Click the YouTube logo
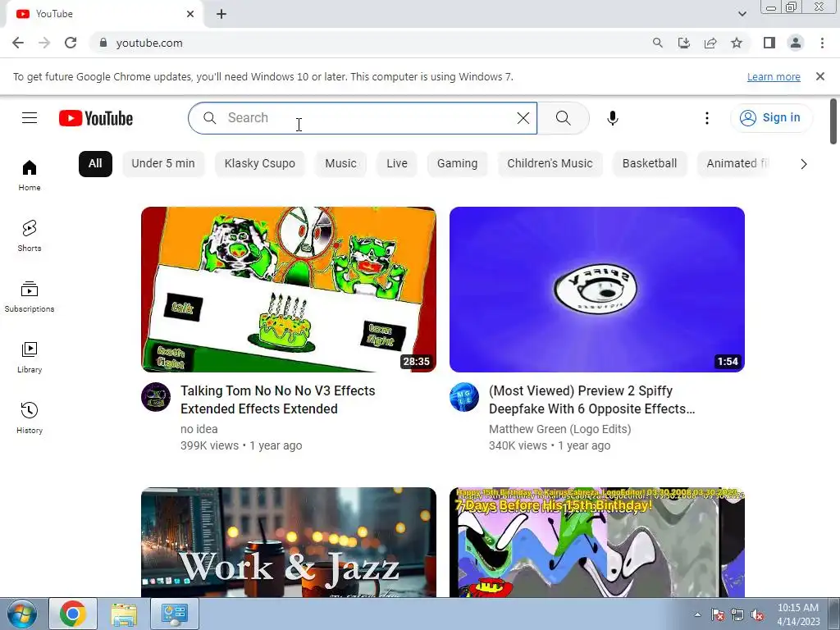Image resolution: width=840 pixels, height=630 pixels. pyautogui.click(x=96, y=118)
